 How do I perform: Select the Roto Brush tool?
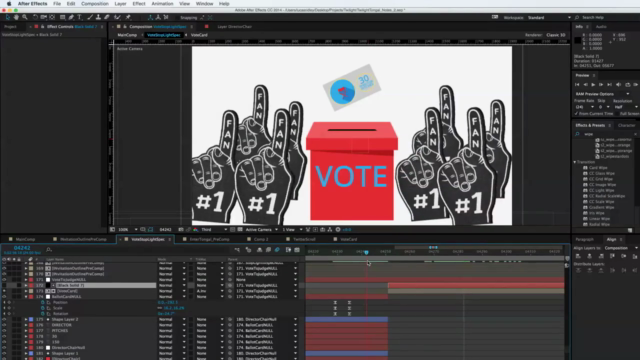(118, 17)
